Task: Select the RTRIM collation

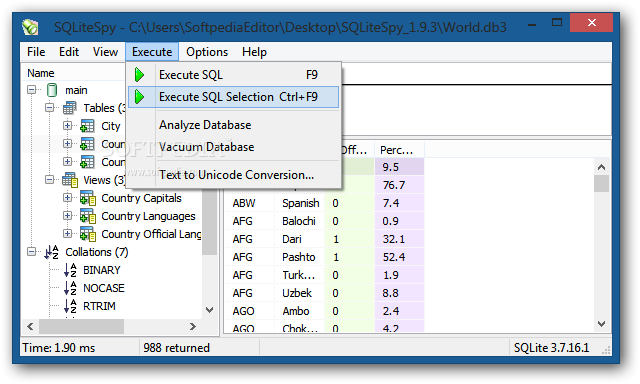Action: (99, 306)
